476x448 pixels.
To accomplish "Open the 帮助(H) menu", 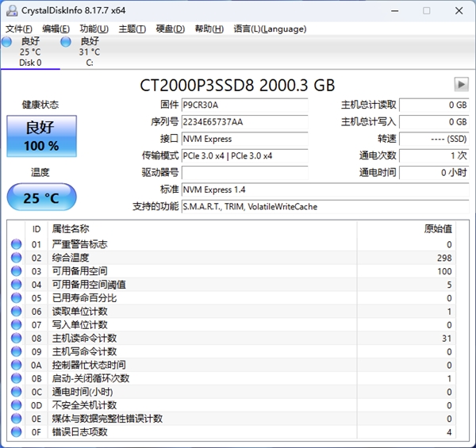I will tap(209, 29).
